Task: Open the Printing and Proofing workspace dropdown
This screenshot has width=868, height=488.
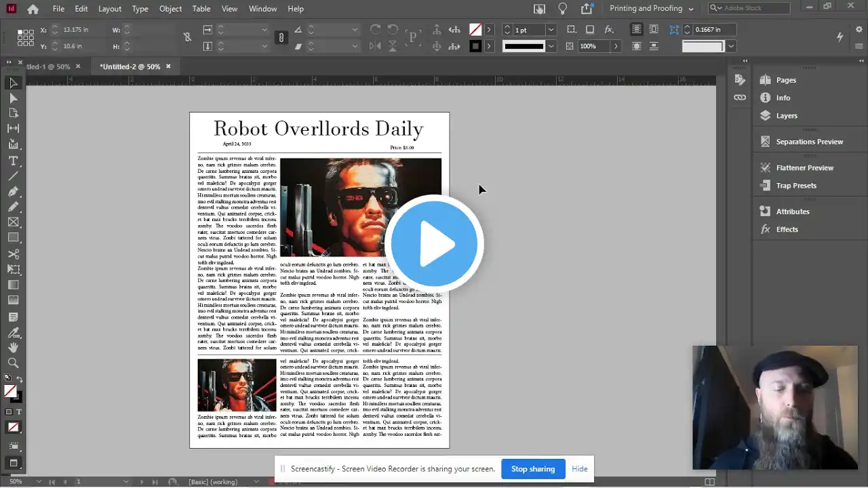Action: point(651,9)
